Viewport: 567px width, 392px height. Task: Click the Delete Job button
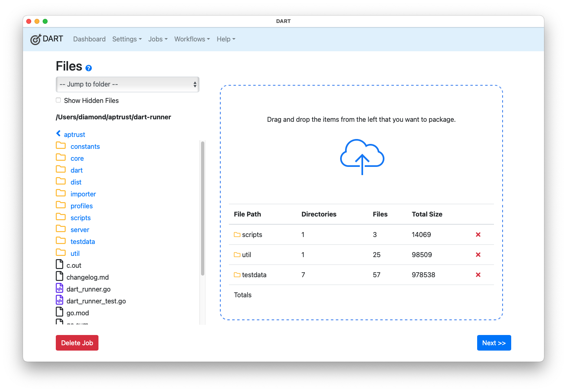click(x=77, y=343)
